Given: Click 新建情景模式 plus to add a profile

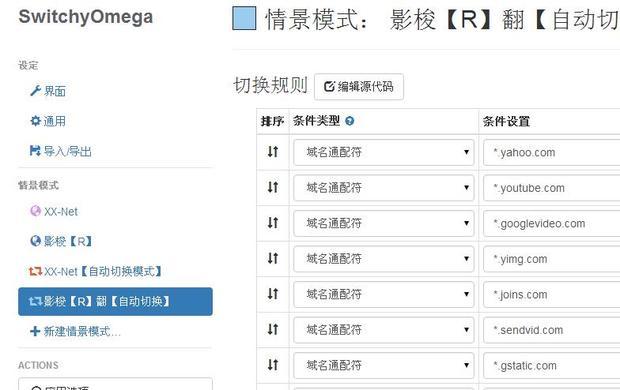Looking at the screenshot, I should [75, 331].
